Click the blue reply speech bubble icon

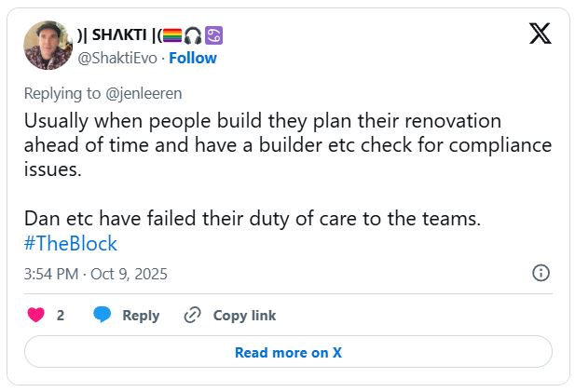click(x=103, y=315)
